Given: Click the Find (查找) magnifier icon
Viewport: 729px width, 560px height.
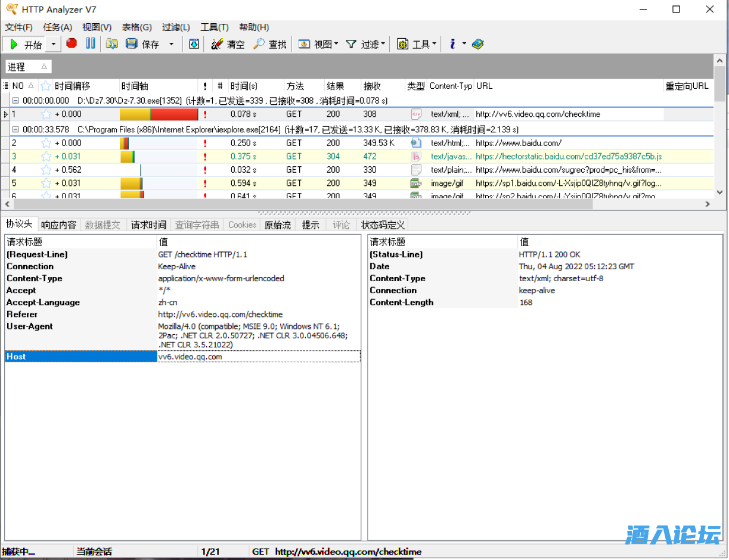Looking at the screenshot, I should (259, 44).
